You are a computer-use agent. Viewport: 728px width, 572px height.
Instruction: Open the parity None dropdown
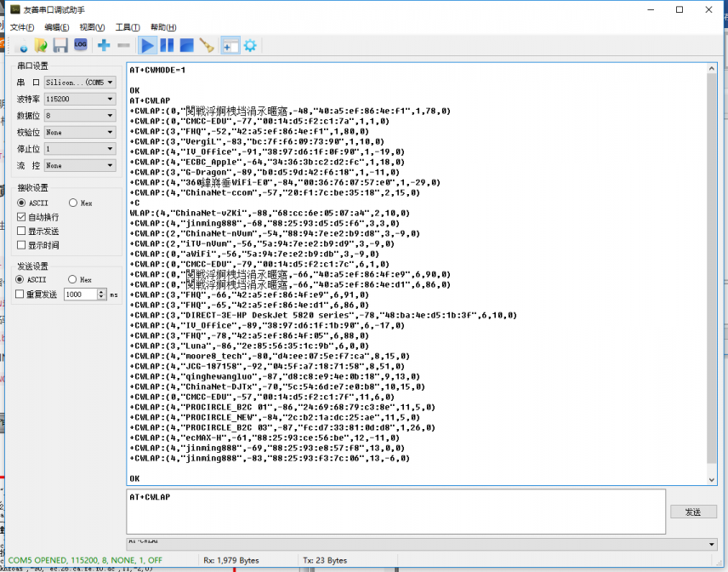(x=80, y=132)
